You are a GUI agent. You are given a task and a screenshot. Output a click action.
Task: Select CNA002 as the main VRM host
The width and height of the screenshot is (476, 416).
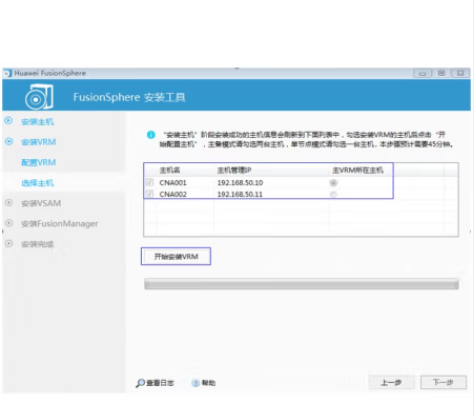[333, 194]
